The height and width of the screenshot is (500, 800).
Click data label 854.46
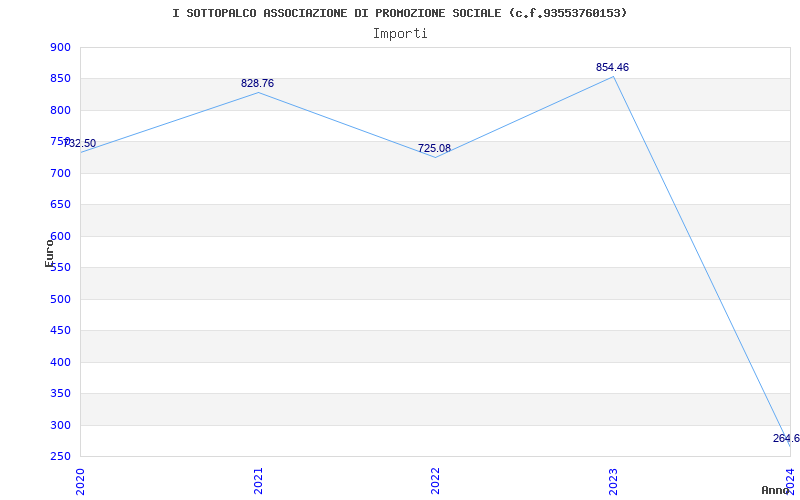[x=612, y=67]
